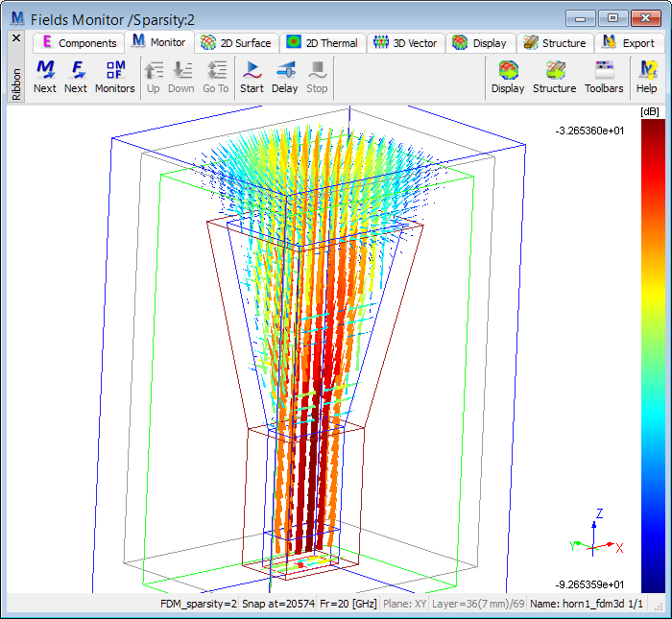Click the Layer=36(7 mm)/69 status field
The height and width of the screenshot is (619, 672).
[x=476, y=604]
